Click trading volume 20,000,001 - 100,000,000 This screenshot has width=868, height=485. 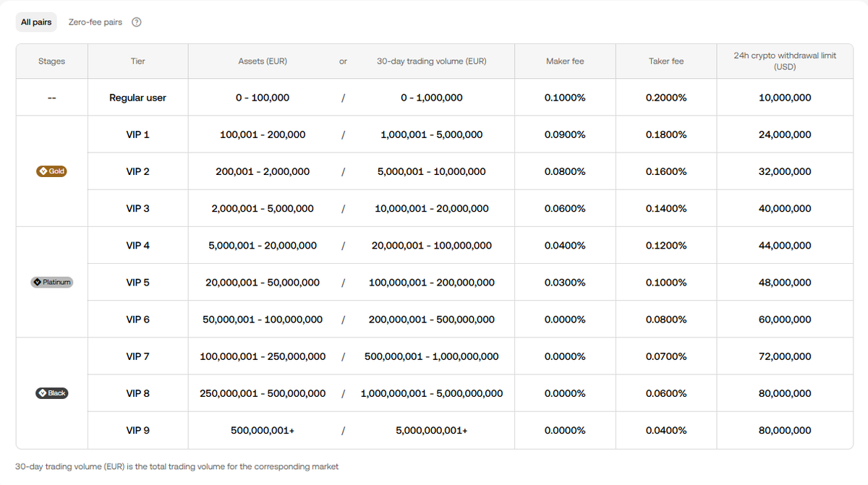click(432, 245)
